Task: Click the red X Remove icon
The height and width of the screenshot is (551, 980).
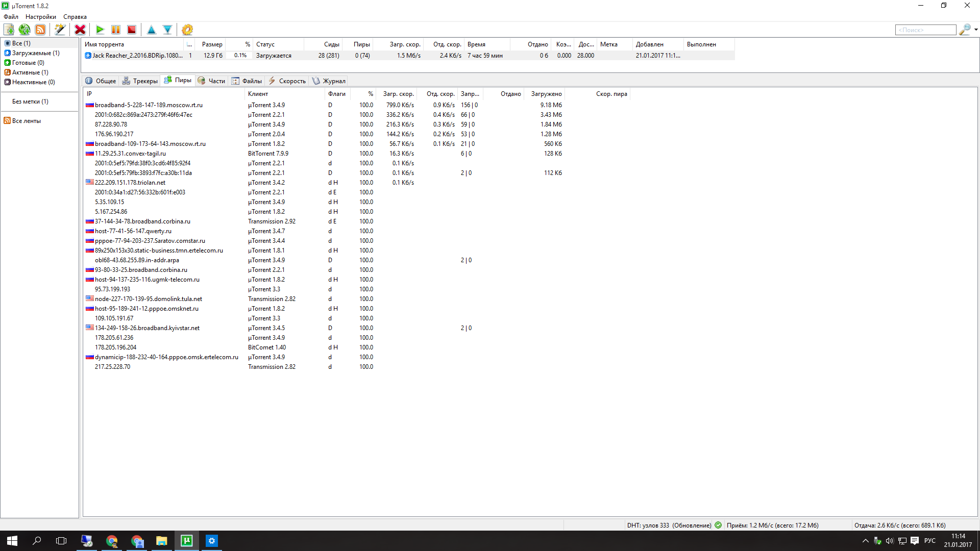Action: click(80, 30)
